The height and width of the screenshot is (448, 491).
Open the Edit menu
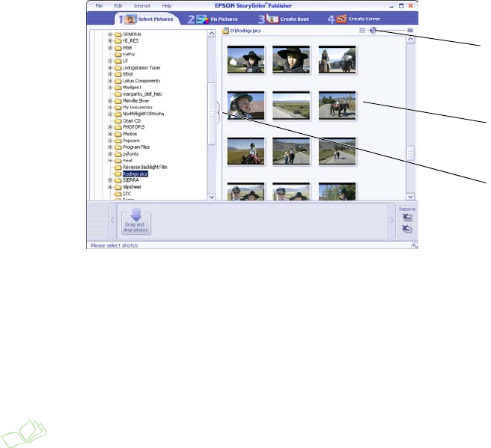point(118,6)
